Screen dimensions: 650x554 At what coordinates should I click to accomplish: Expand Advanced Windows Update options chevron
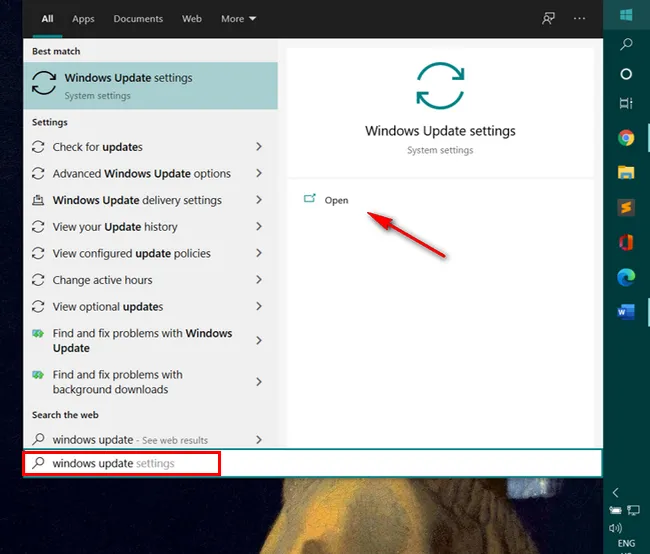click(259, 173)
